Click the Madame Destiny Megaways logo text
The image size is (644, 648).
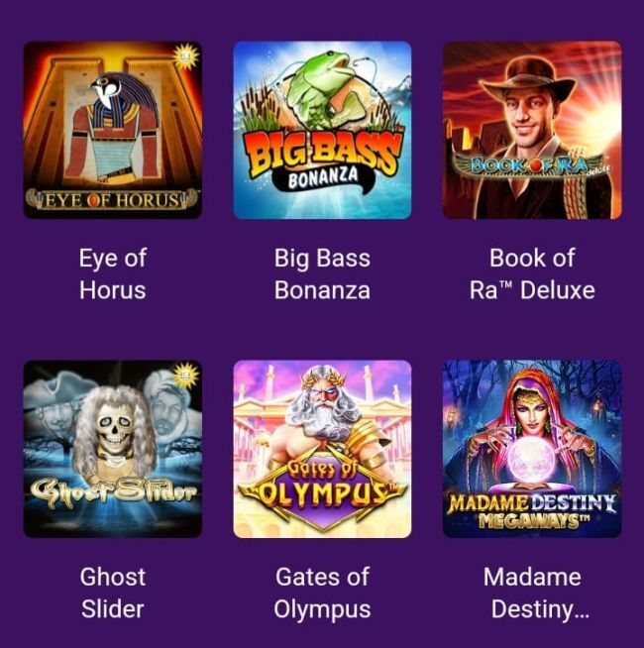532,511
